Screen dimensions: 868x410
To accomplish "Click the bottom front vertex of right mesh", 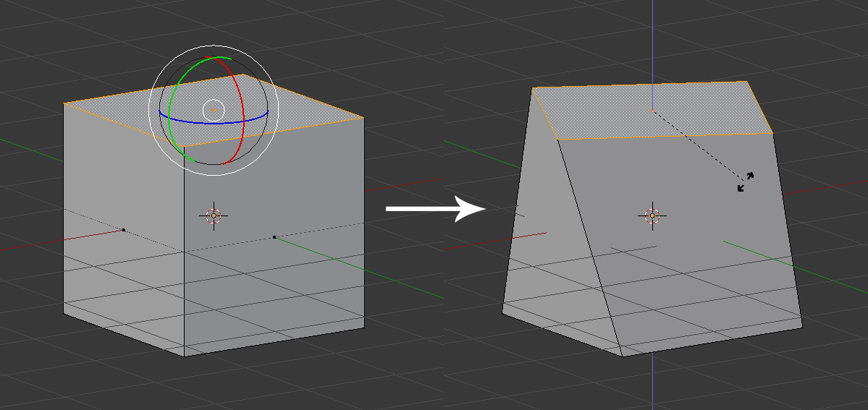I will point(623,356).
